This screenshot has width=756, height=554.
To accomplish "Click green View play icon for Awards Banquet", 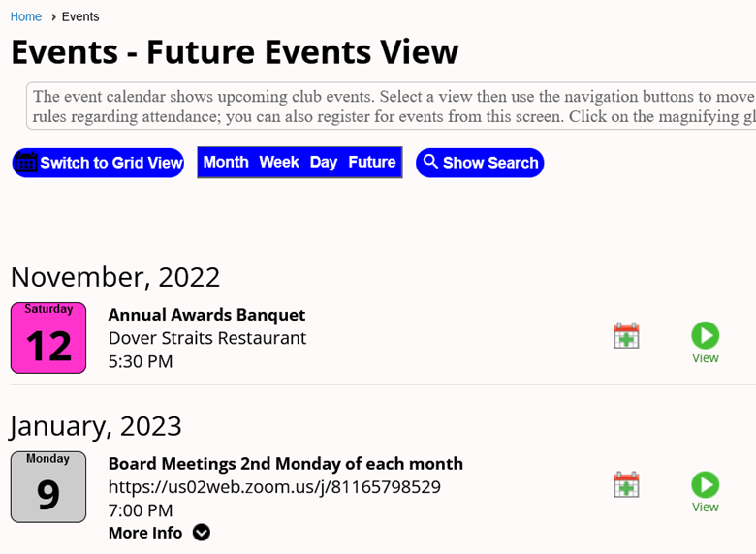I will pos(706,335).
